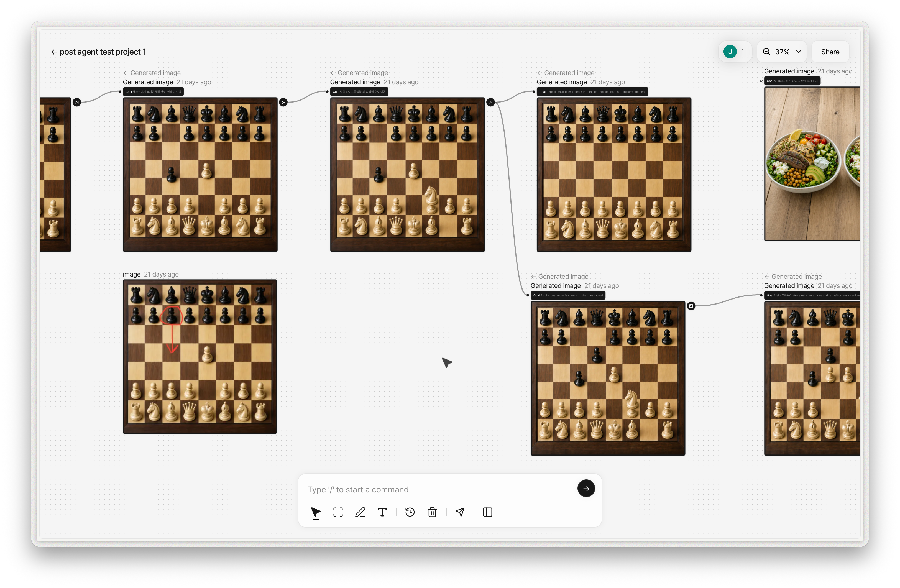This screenshot has width=900, height=588.
Task: Select the arrow pointer tool
Action: 316,512
